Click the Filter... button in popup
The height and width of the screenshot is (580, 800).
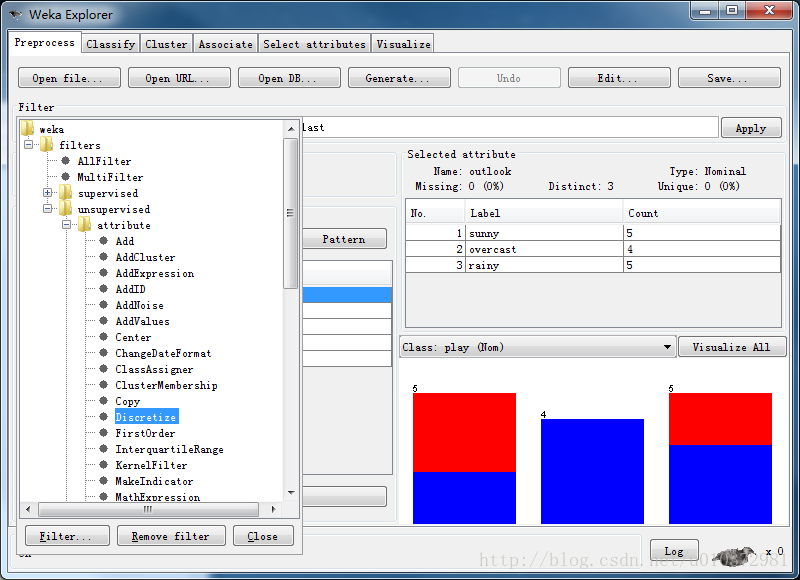67,536
